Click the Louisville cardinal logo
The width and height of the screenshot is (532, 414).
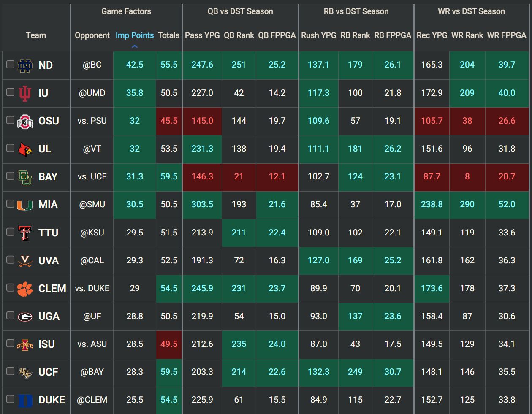tap(25, 149)
